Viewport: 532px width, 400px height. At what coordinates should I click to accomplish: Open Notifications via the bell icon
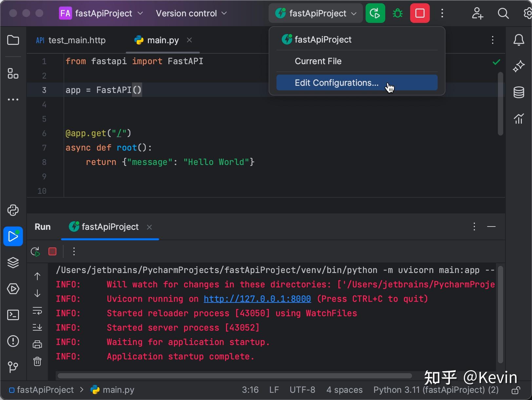pyautogui.click(x=519, y=40)
